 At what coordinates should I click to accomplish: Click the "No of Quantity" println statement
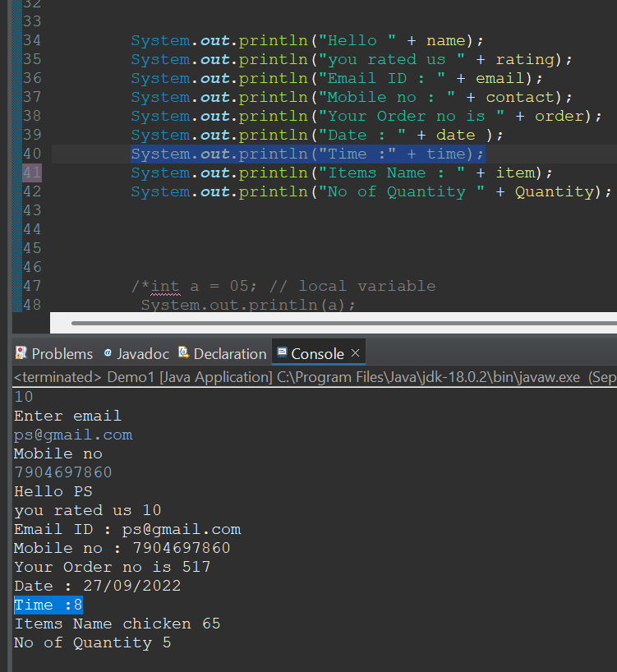(371, 191)
